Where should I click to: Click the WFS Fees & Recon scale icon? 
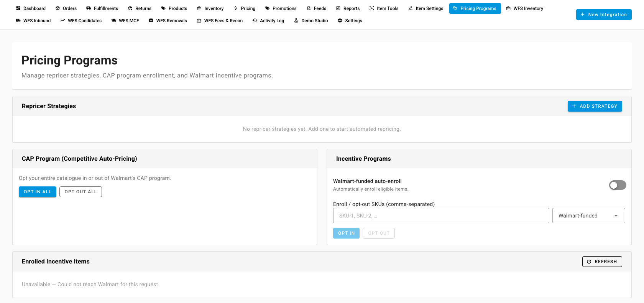tap(199, 20)
